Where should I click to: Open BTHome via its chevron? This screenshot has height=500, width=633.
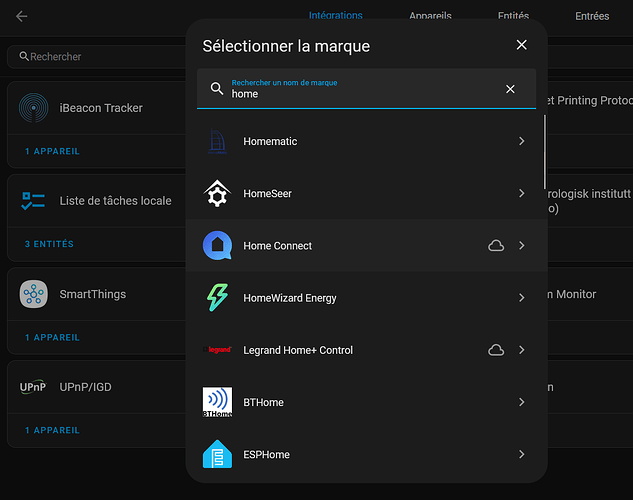click(522, 402)
